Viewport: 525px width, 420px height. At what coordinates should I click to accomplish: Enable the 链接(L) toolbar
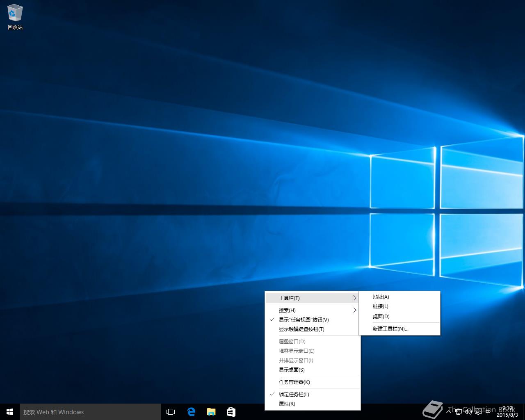click(x=399, y=306)
